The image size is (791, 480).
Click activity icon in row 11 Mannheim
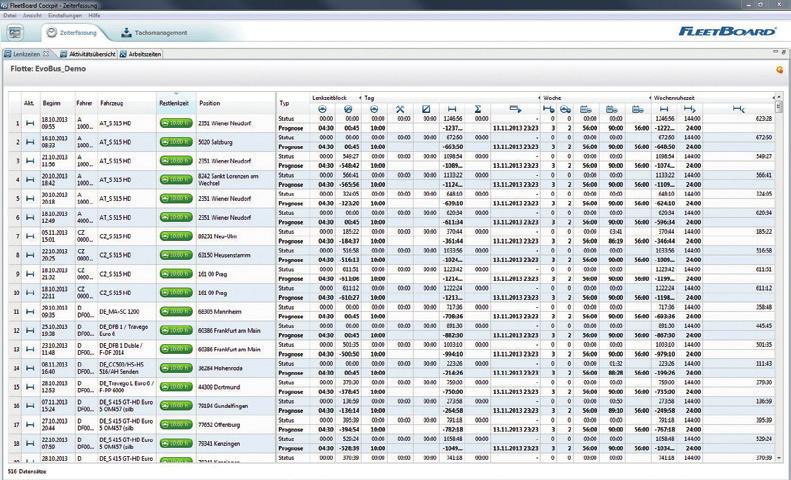(x=30, y=312)
